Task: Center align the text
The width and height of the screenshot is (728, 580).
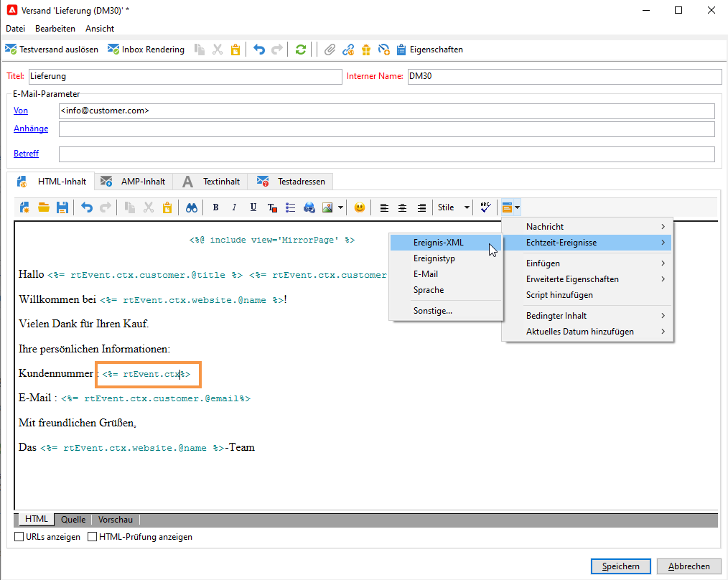Action: click(x=403, y=207)
